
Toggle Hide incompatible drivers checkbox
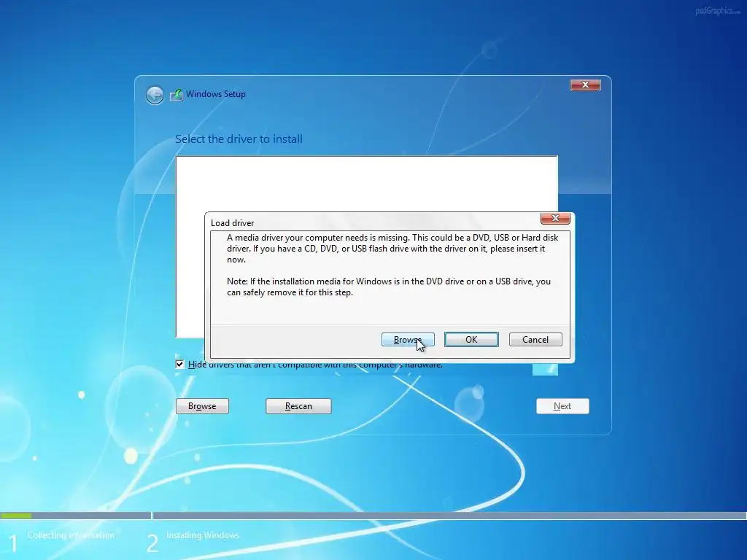[x=179, y=365]
